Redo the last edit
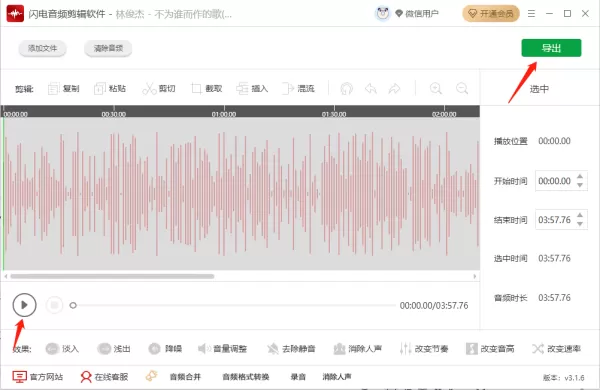Viewport: 600px width, 390px height. (x=394, y=89)
